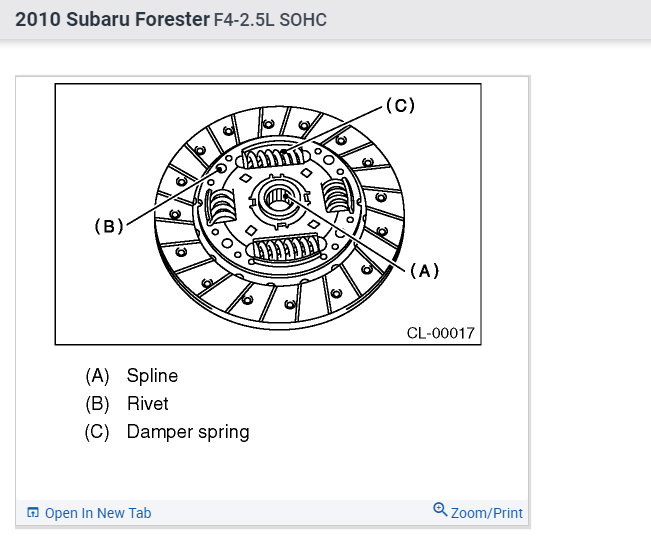Viewport: 651px width, 549px height.
Task: Click the Zoom/Print magnifier icon
Action: click(440, 510)
